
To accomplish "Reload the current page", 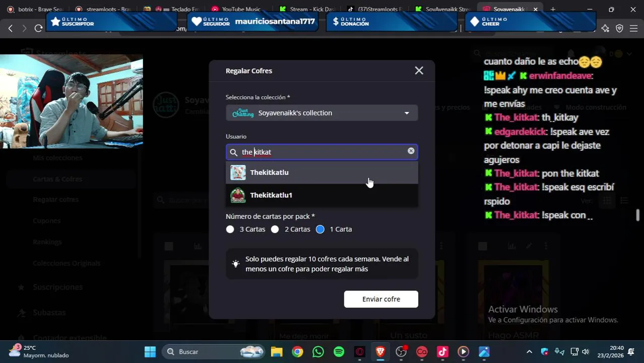I will click(x=38, y=28).
